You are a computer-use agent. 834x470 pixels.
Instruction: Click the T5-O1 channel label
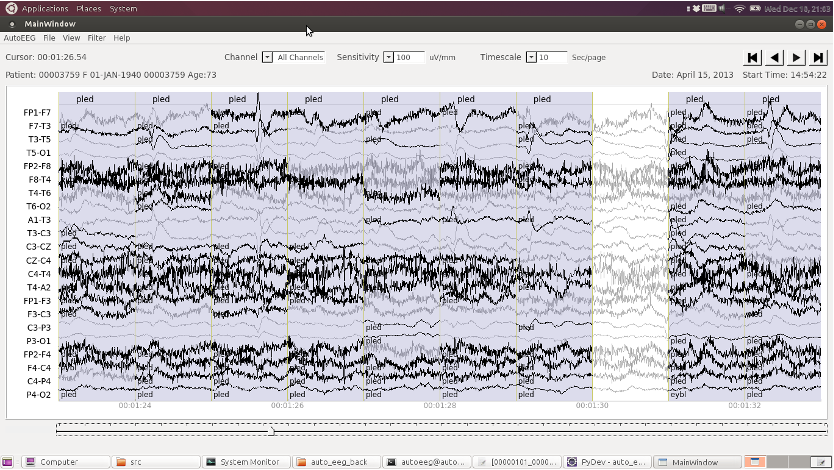click(x=38, y=153)
